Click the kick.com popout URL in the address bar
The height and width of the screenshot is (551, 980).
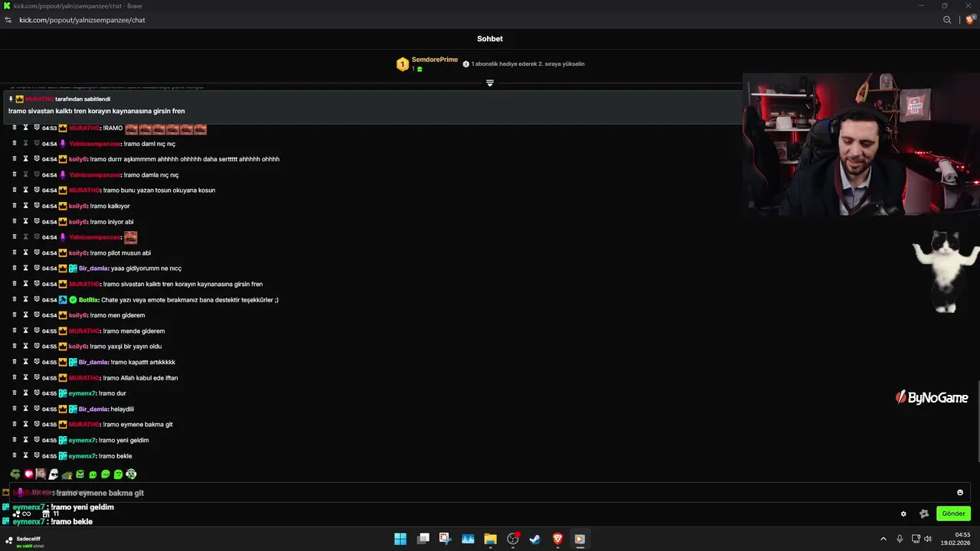pyautogui.click(x=82, y=20)
